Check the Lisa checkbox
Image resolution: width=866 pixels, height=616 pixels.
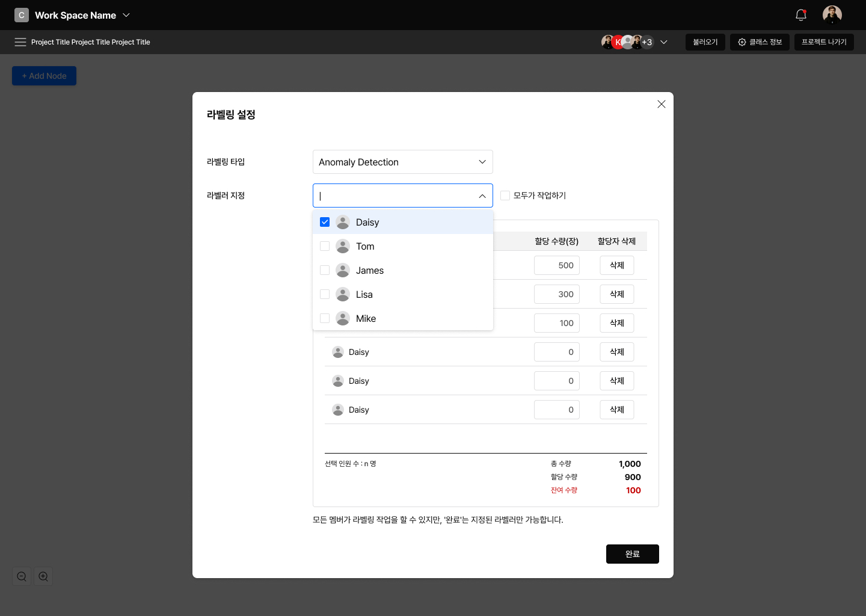[x=325, y=294]
